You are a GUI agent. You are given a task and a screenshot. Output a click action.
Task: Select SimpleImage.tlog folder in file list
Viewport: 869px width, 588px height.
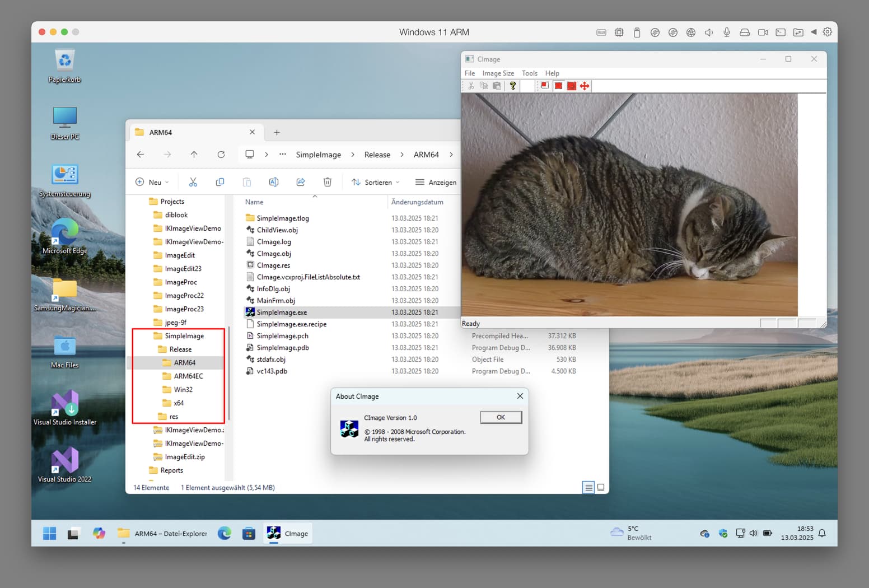point(283,218)
